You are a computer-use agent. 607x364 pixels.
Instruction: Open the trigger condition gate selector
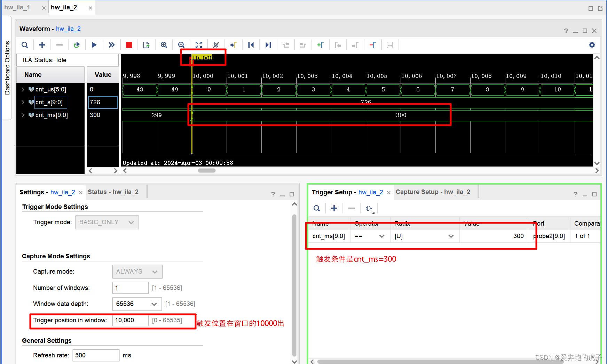tap(369, 208)
